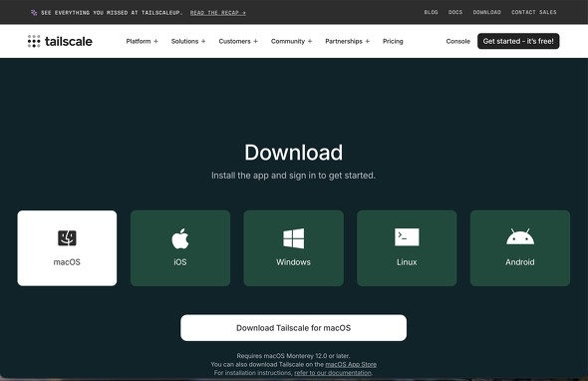The height and width of the screenshot is (381, 588).
Task: Open the macOS App Store link
Action: coord(351,364)
